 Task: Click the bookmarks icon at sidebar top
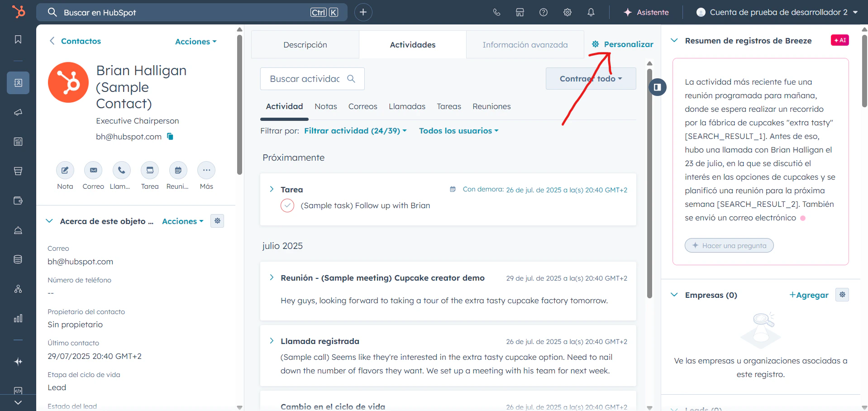[18, 39]
